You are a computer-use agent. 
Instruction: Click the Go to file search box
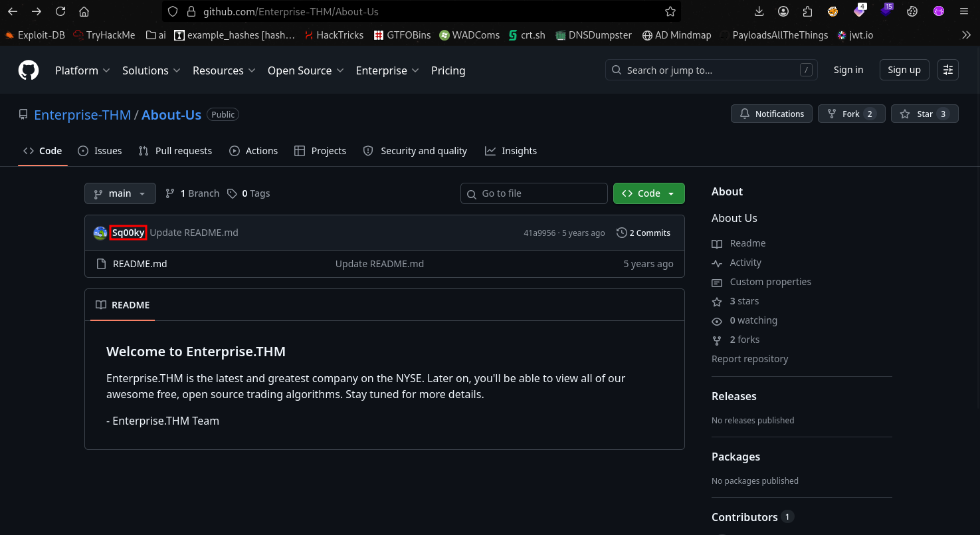534,193
